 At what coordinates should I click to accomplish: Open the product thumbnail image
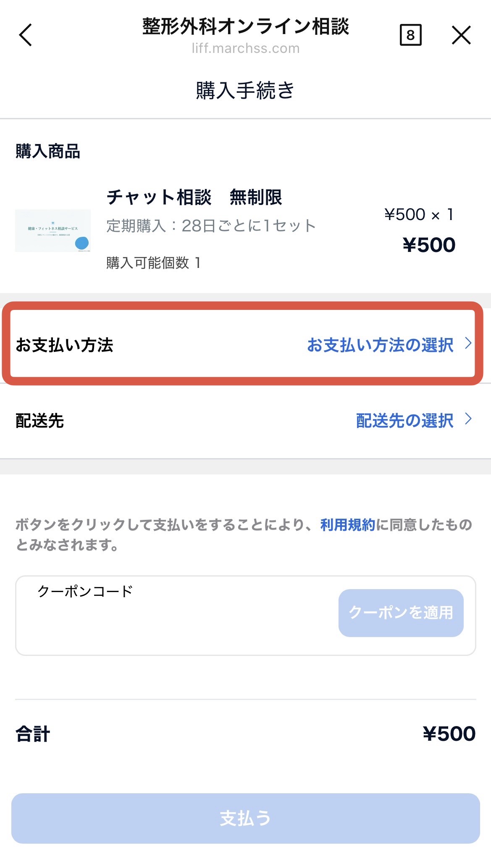(x=53, y=231)
